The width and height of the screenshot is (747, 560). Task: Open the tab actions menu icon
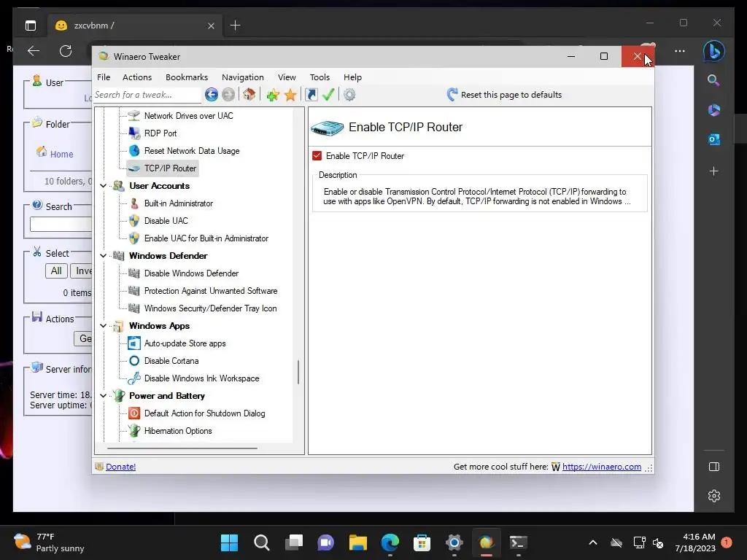(31, 26)
